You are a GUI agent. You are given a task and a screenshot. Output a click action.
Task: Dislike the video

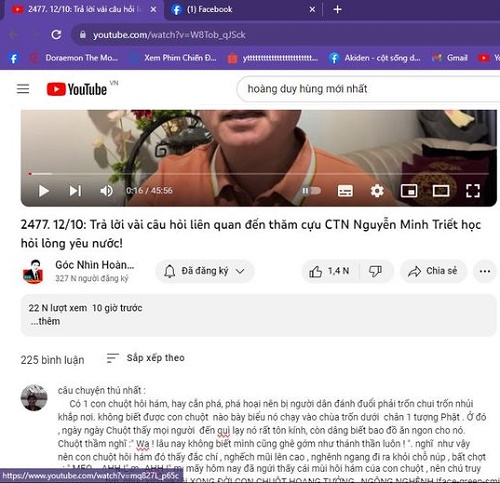(376, 271)
